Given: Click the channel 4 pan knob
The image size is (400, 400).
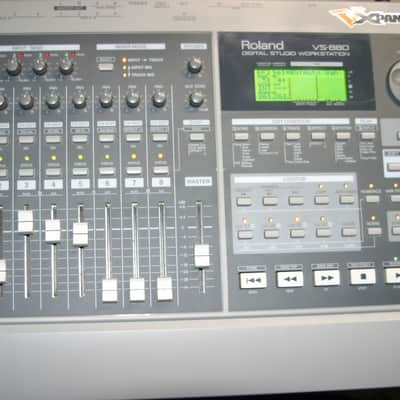Looking at the screenshot, I should click(x=53, y=101).
